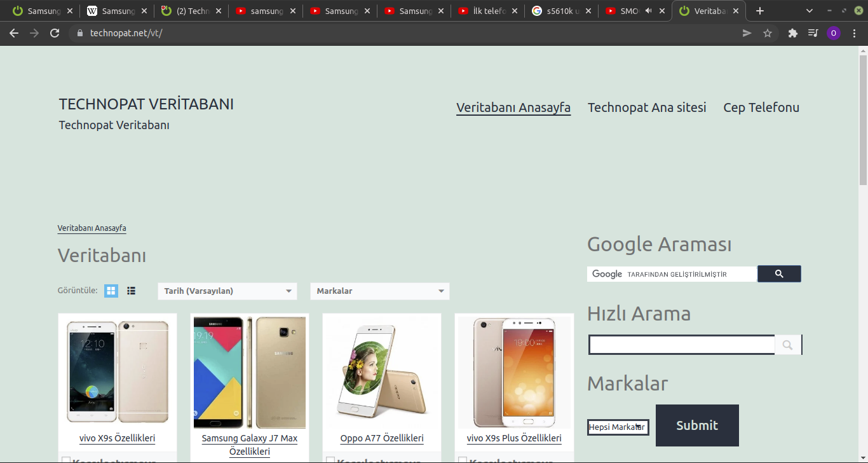The height and width of the screenshot is (463, 868).
Task: Run the Google custom search
Action: (779, 274)
